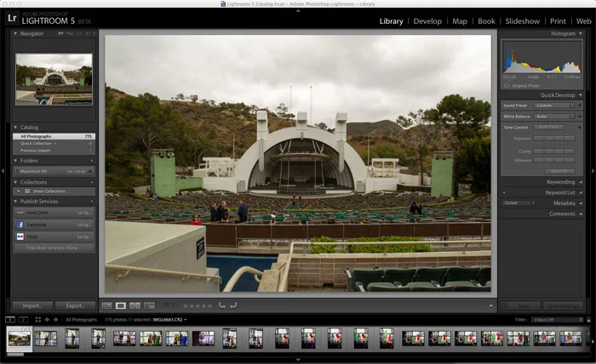This screenshot has width=596, height=364.
Task: Select All Photographs in Catalog
Action: click(x=54, y=136)
